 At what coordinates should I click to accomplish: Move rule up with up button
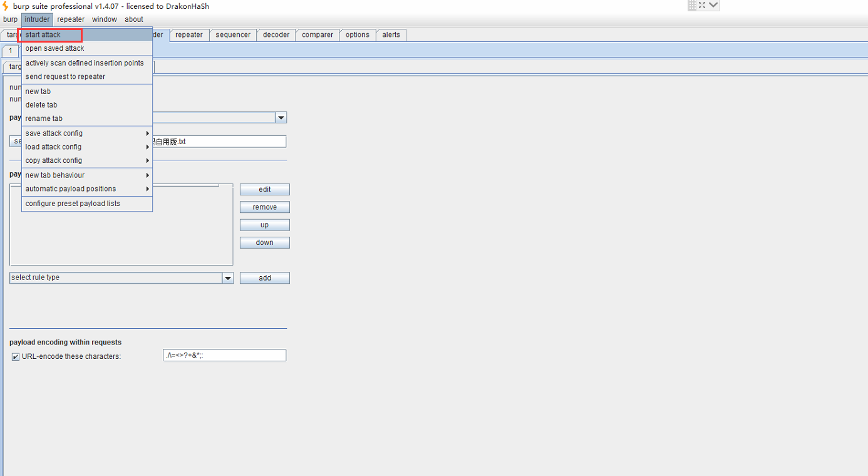[265, 225]
